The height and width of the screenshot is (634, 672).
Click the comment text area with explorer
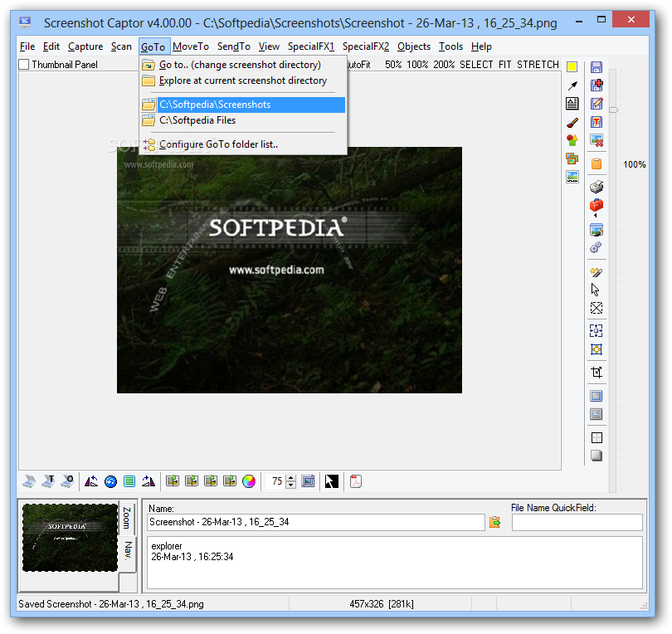coord(395,563)
